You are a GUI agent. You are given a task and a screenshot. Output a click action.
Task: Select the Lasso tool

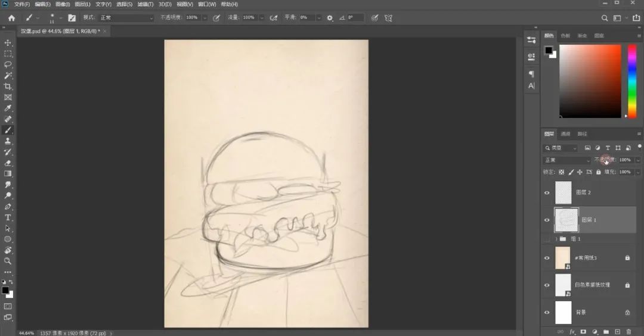click(8, 64)
